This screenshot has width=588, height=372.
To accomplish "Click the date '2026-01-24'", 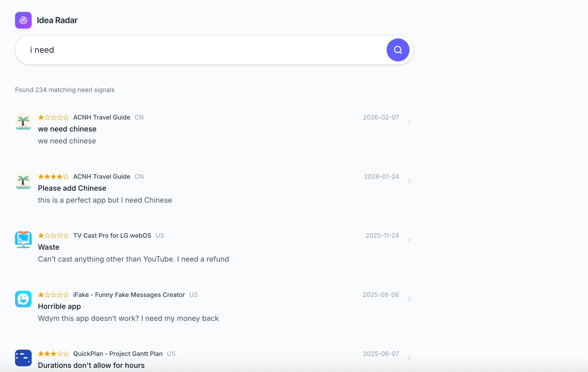I will (x=381, y=177).
